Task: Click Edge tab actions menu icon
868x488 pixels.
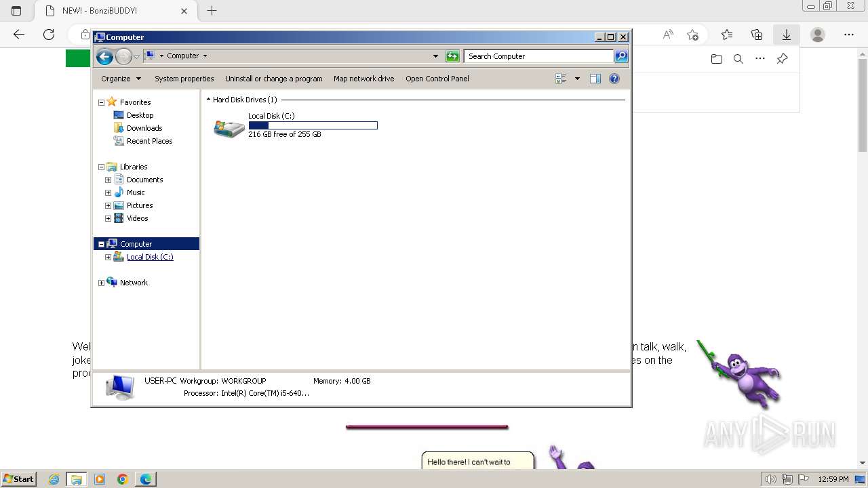Action: (x=16, y=11)
